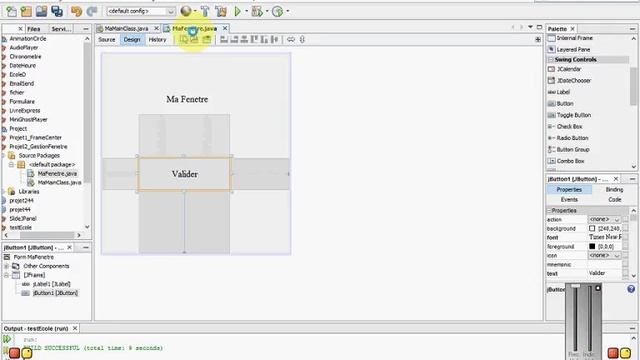
Task: Build the project with the hammer icon
Action: [205, 11]
